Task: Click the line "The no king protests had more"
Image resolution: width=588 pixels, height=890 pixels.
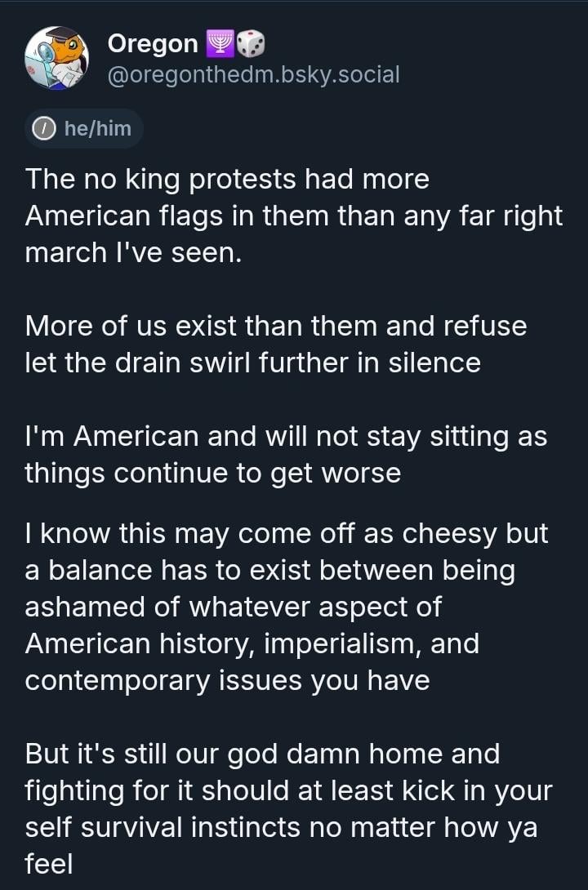Action: pos(227,179)
